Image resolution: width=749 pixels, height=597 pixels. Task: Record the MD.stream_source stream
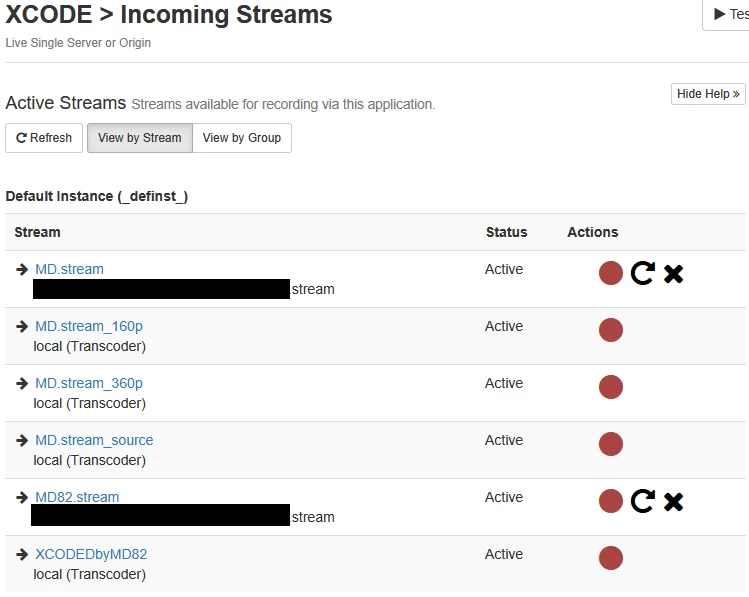coord(610,444)
